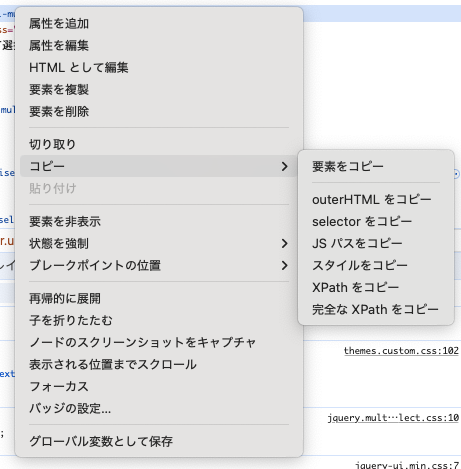Select 表示される位置までスクロール option
The image size is (461, 469).
coord(159,364)
